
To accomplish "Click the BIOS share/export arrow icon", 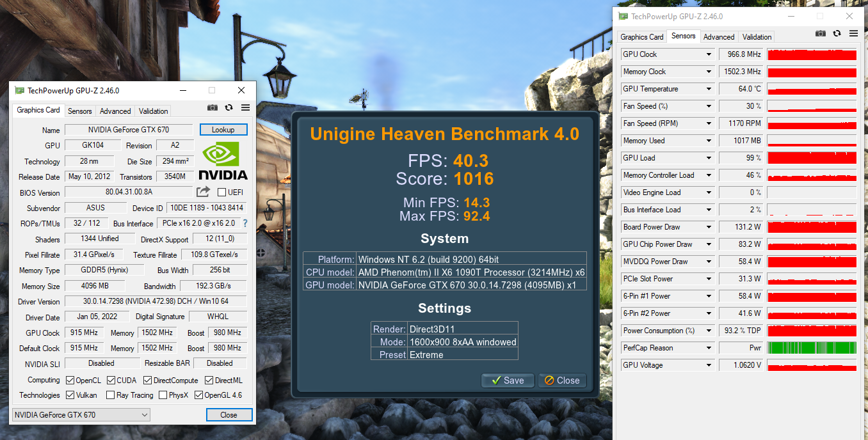I will point(203,191).
